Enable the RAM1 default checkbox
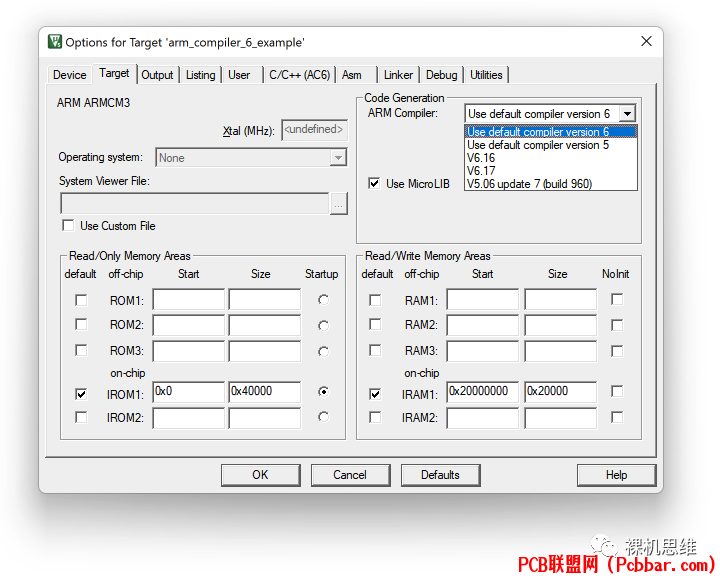720x579 pixels. [375, 300]
